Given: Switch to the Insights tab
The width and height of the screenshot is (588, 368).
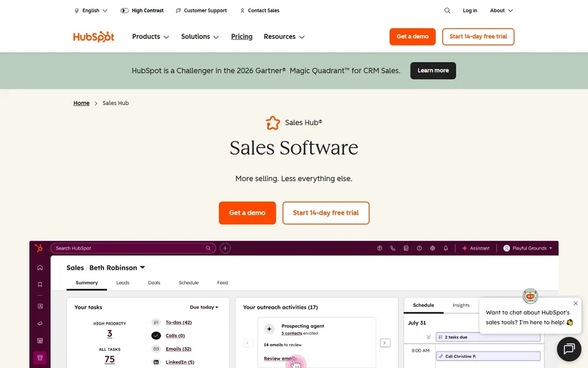Looking at the screenshot, I should (x=461, y=305).
